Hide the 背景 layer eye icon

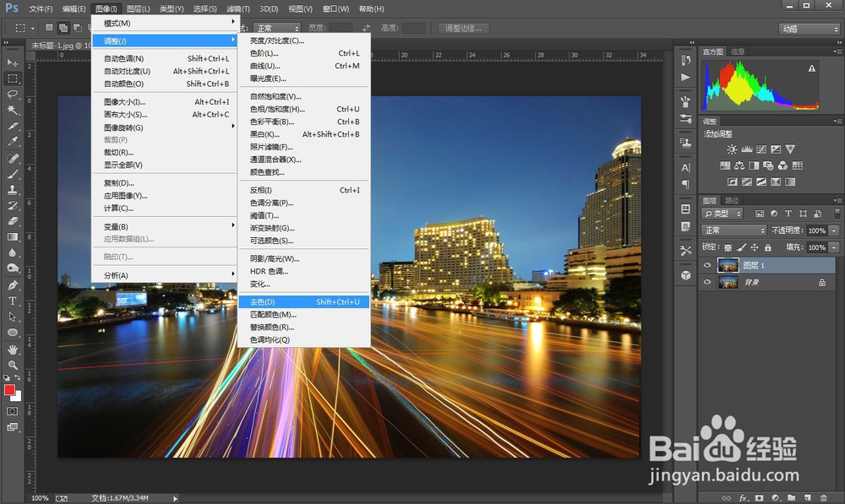point(707,282)
